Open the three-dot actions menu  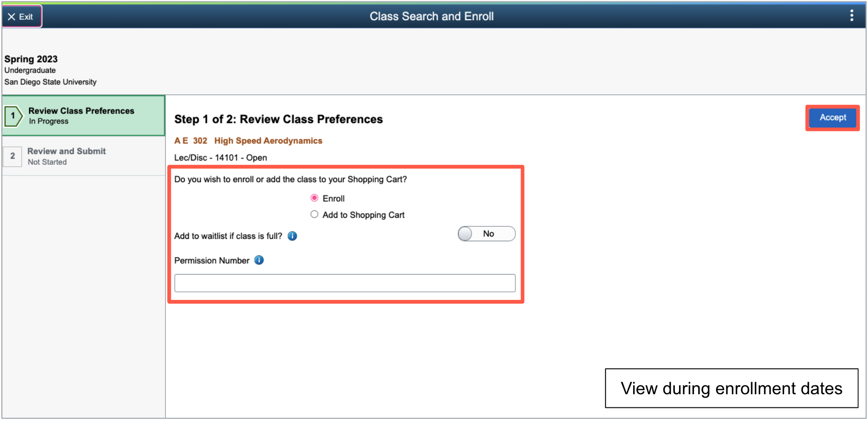click(852, 16)
